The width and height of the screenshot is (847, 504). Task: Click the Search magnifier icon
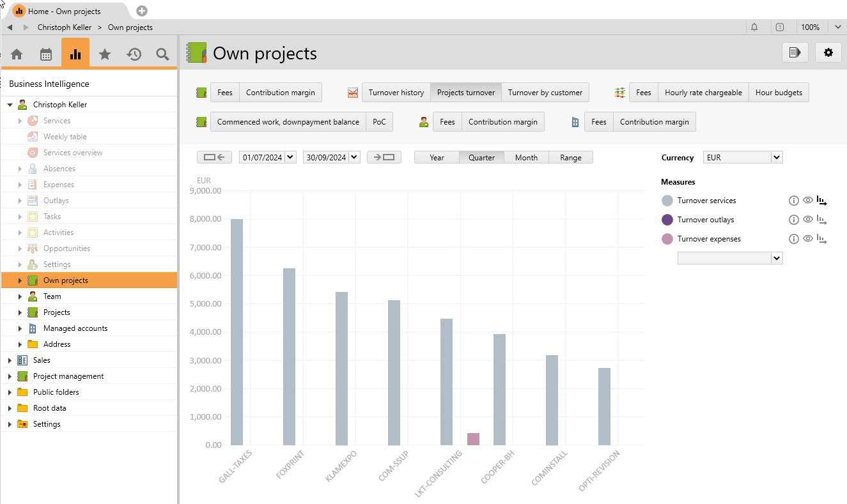162,54
